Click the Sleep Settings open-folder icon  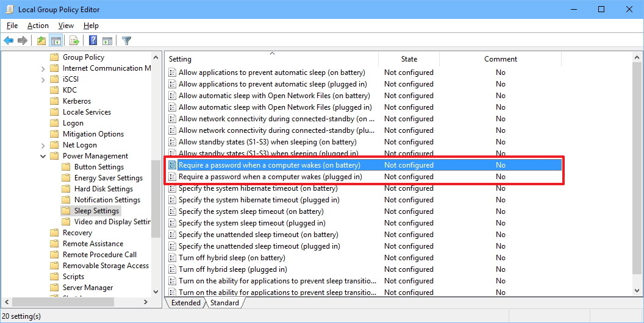[66, 210]
